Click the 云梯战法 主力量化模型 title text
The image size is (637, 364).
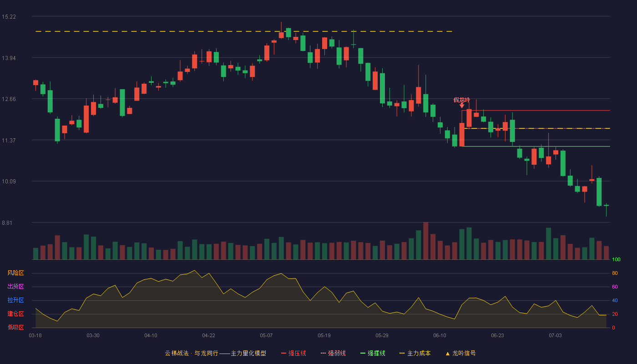click(x=215, y=354)
